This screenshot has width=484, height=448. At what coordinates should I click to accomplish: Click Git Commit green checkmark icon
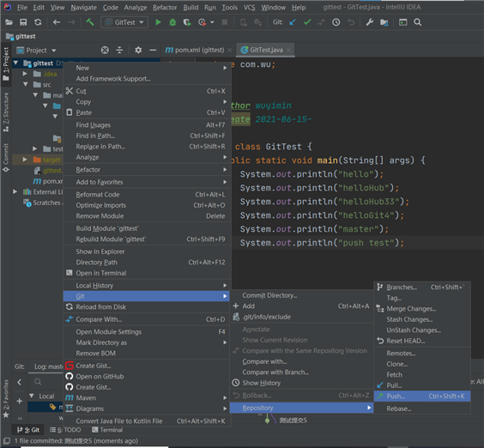click(307, 22)
